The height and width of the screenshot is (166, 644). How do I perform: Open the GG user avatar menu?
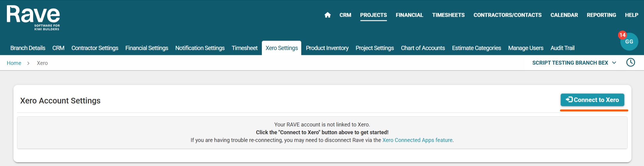coord(629,42)
